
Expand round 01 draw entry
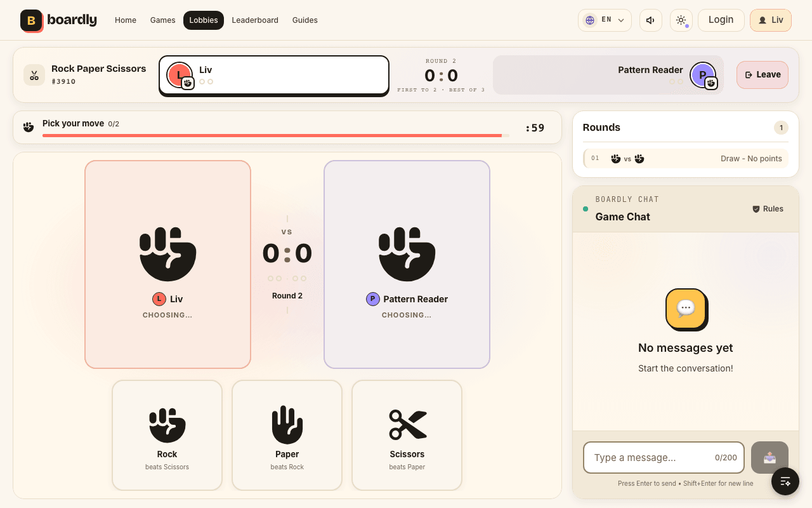(x=686, y=159)
